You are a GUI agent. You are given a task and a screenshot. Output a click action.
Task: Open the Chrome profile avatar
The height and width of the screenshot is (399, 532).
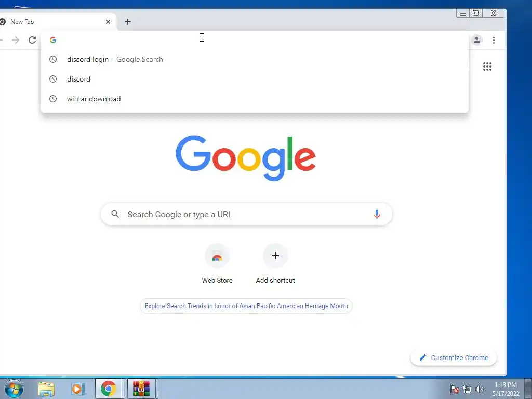tap(477, 40)
